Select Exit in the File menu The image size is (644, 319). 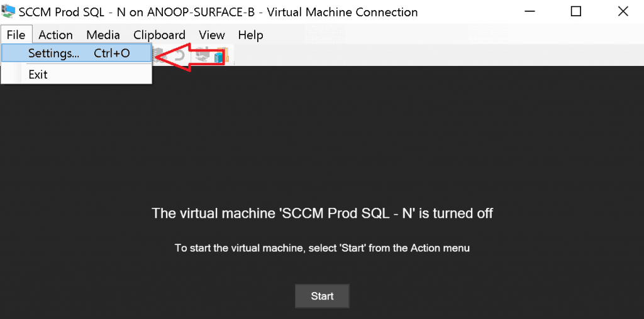(38, 74)
